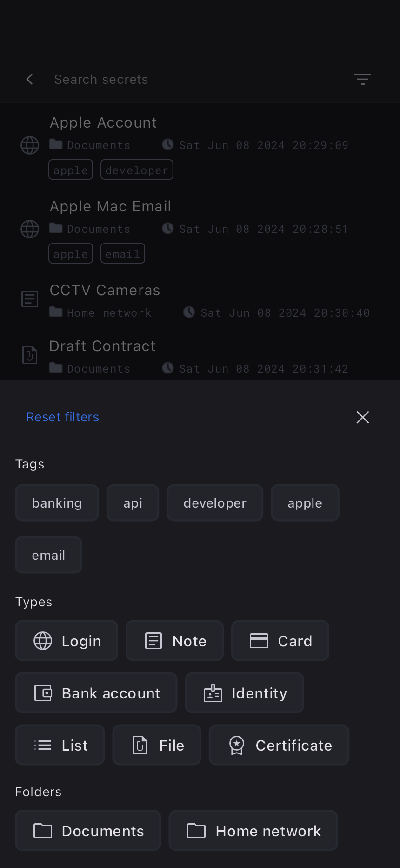Select the email tag chip in filters
Viewport: 400px width, 868px height.
48,555
